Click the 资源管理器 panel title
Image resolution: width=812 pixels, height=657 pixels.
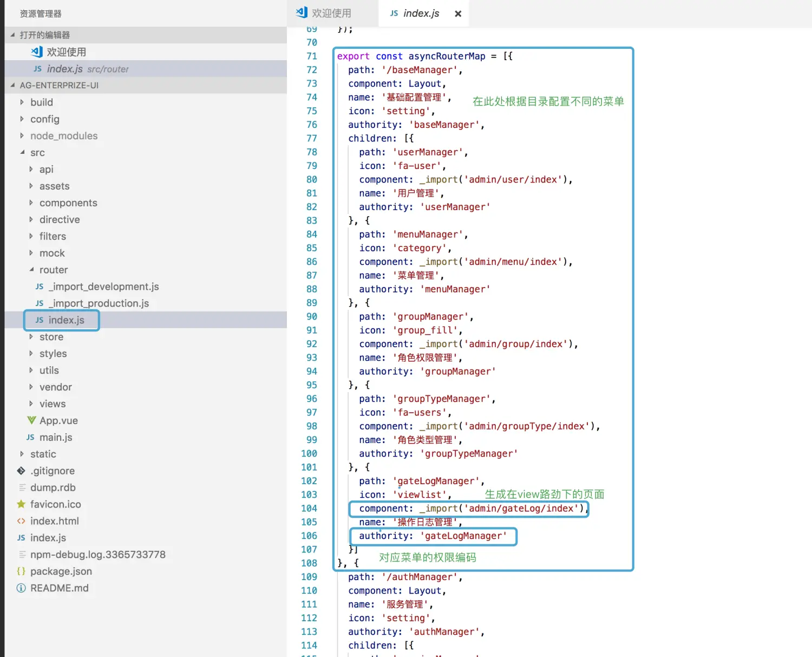click(41, 14)
